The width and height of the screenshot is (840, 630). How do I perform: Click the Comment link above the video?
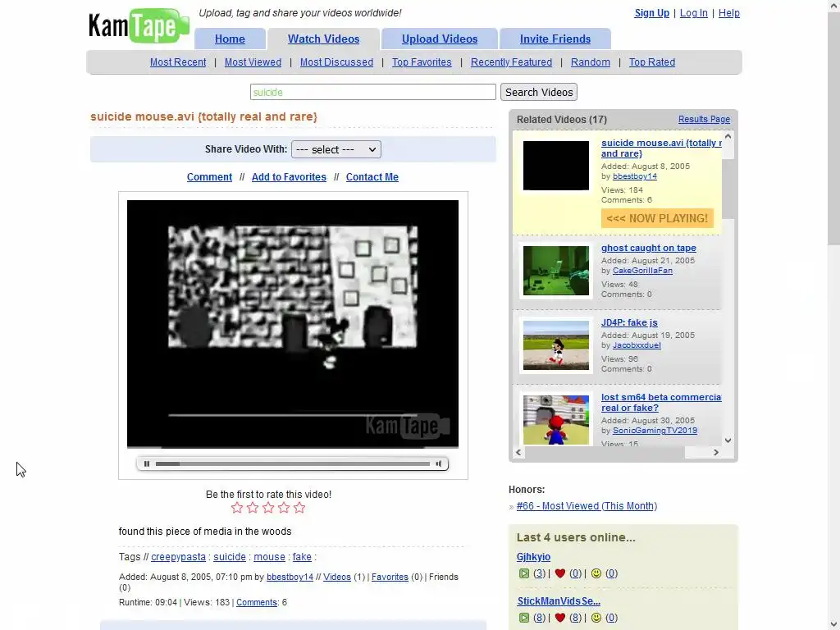pyautogui.click(x=209, y=177)
